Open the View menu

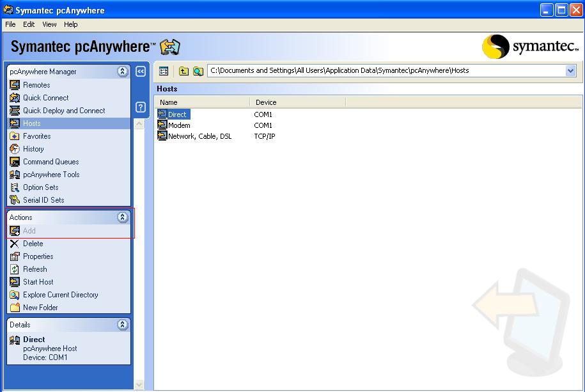tap(49, 24)
